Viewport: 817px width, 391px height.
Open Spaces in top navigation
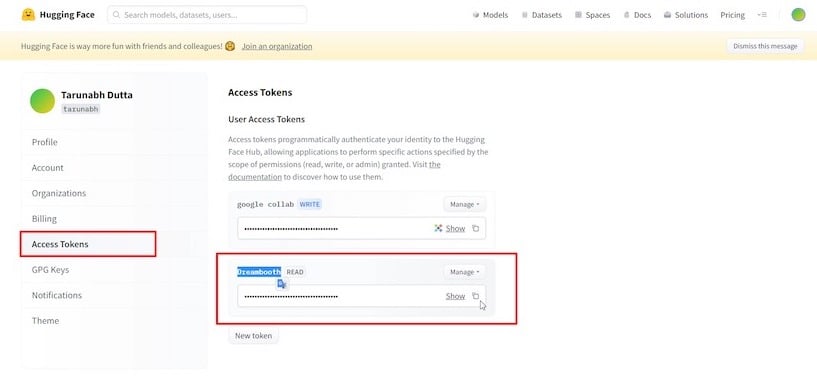click(592, 15)
